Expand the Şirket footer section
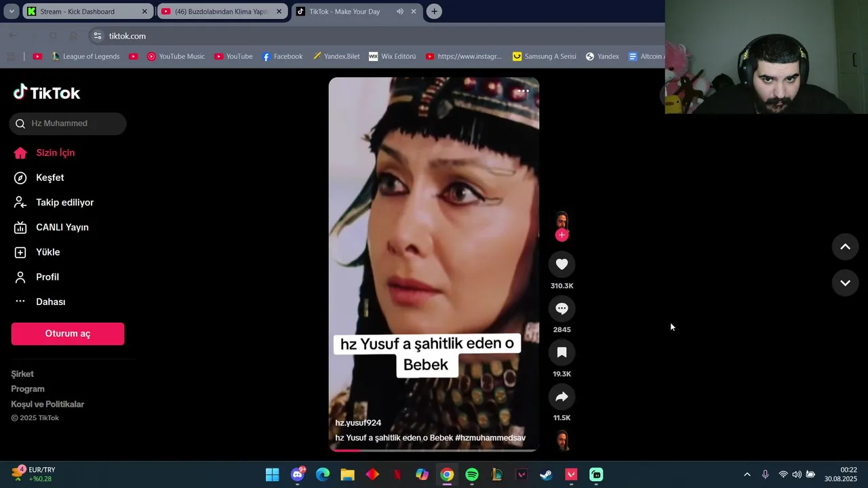This screenshot has width=868, height=488. pos(22,374)
